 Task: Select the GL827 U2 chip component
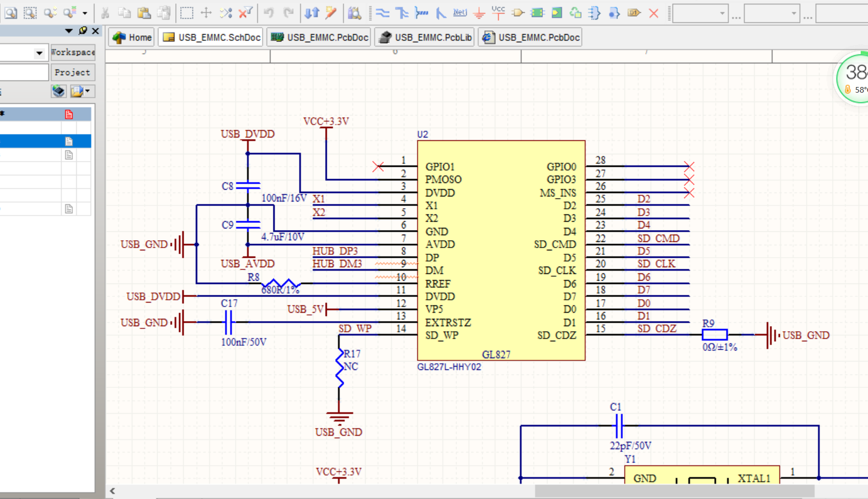pos(501,250)
